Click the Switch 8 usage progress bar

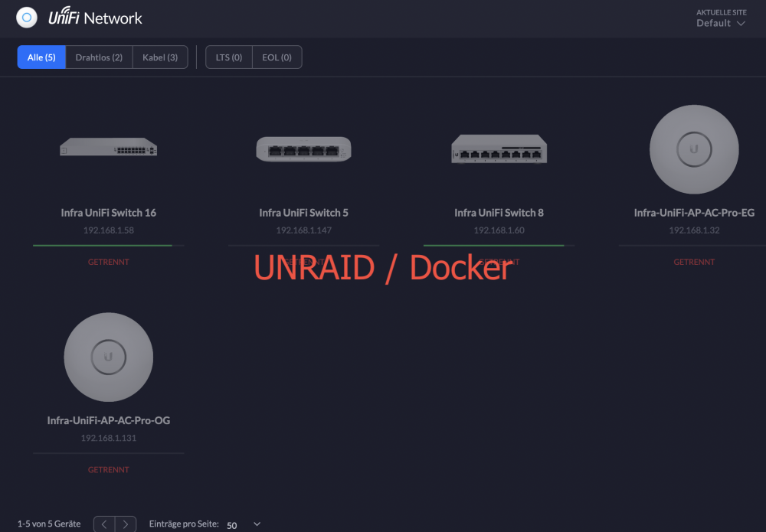[x=499, y=246]
